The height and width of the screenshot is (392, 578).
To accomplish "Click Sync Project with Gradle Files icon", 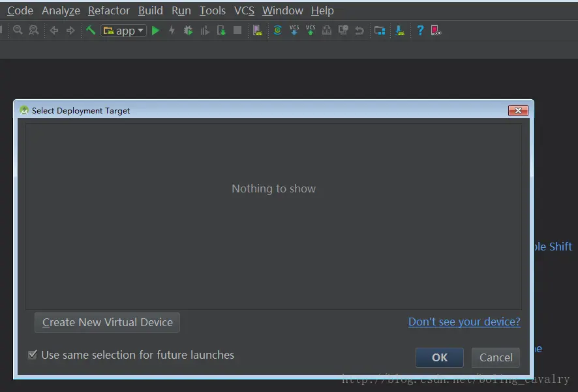I will [x=277, y=30].
